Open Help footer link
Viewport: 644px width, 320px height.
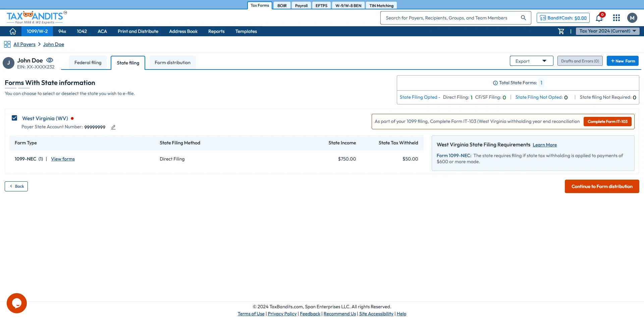[401, 314]
